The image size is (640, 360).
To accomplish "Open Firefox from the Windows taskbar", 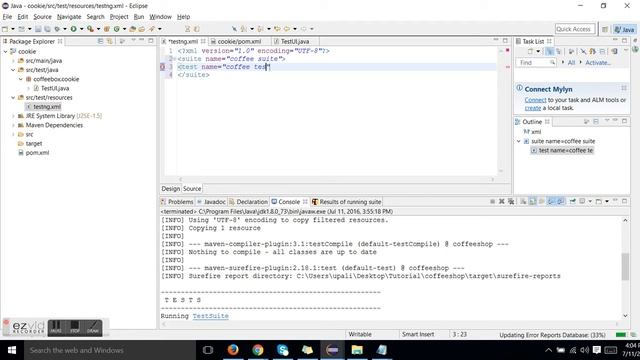I will point(233,350).
